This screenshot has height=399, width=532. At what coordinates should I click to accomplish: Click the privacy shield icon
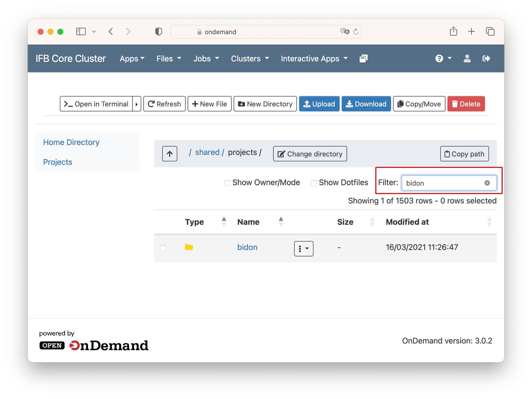(x=159, y=31)
